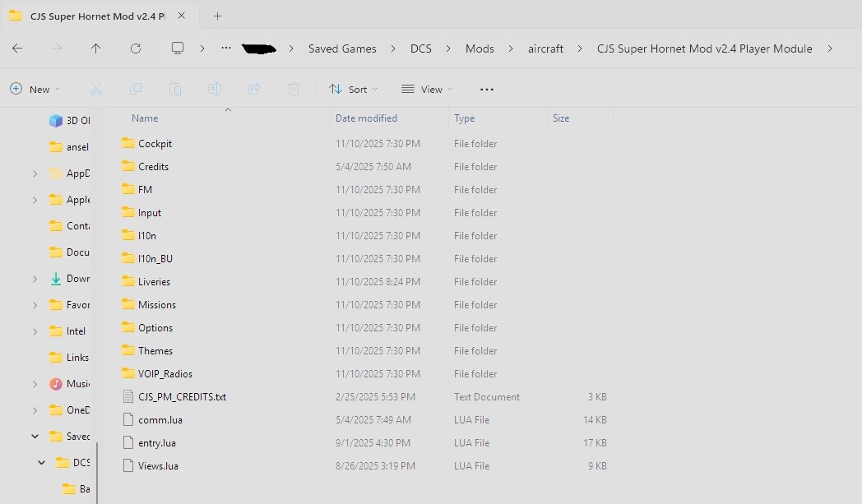Open 3D Objects in navigation pane
The image size is (862, 504).
click(69, 120)
